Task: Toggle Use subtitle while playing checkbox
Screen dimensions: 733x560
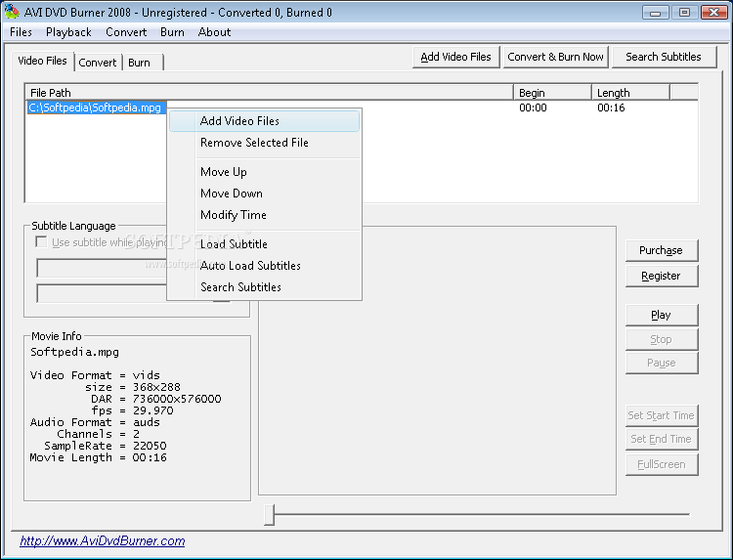Action: pos(42,242)
